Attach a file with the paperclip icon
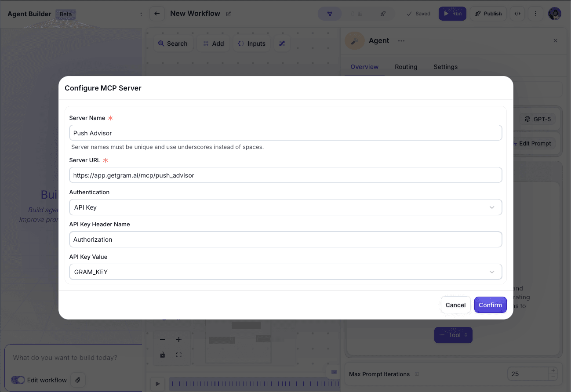Viewport: 571px width, 392px height. point(78,380)
